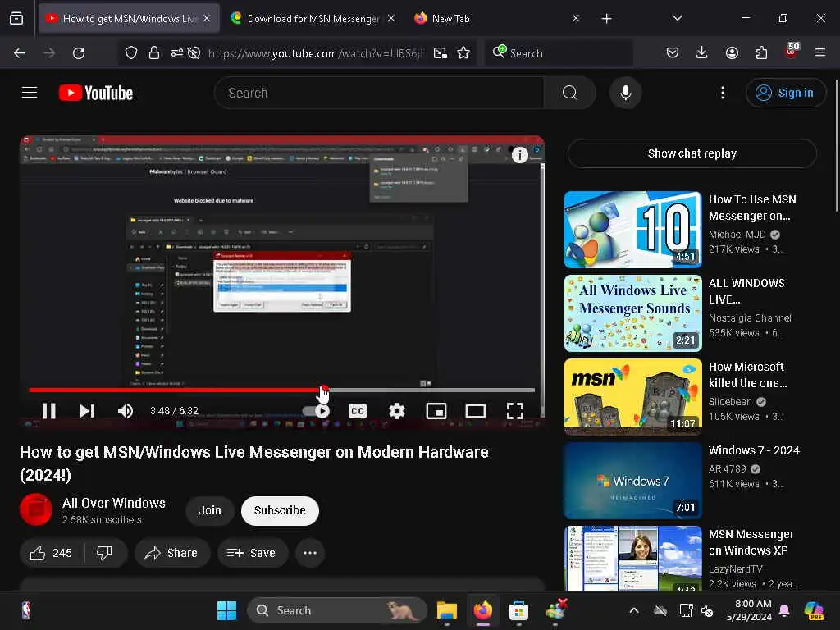Screen dimensions: 840x630
Task: Search with your voice microphone
Action: 625,93
